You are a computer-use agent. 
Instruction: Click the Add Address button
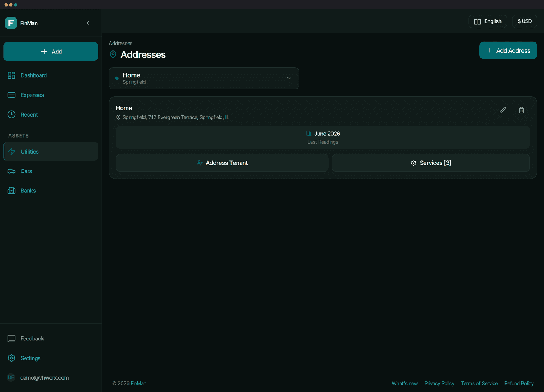[508, 50]
